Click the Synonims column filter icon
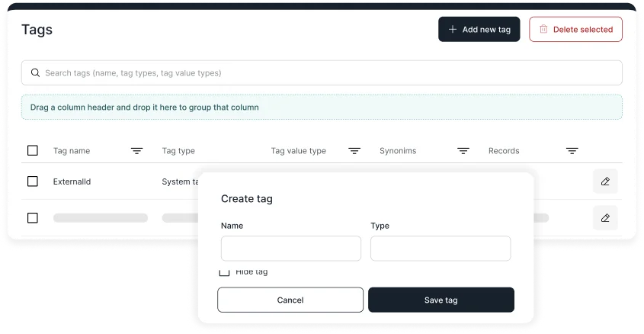Viewport: 644px width, 334px height. [463, 151]
